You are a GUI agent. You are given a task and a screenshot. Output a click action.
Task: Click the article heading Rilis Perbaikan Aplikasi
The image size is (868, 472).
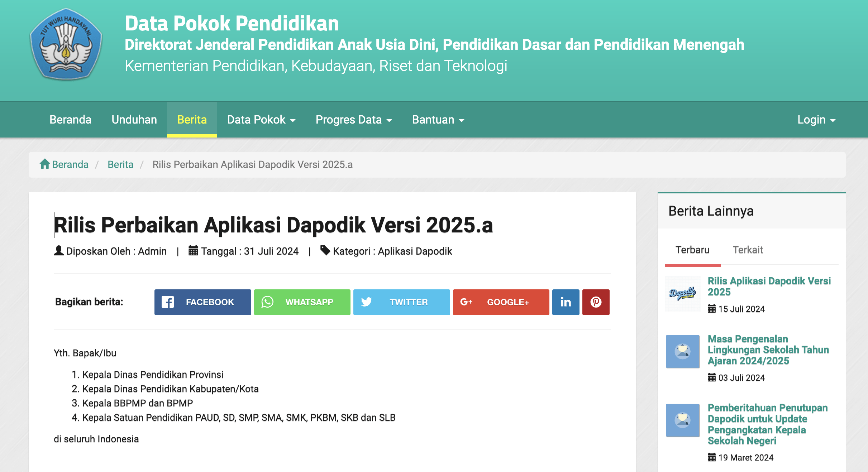pyautogui.click(x=273, y=225)
